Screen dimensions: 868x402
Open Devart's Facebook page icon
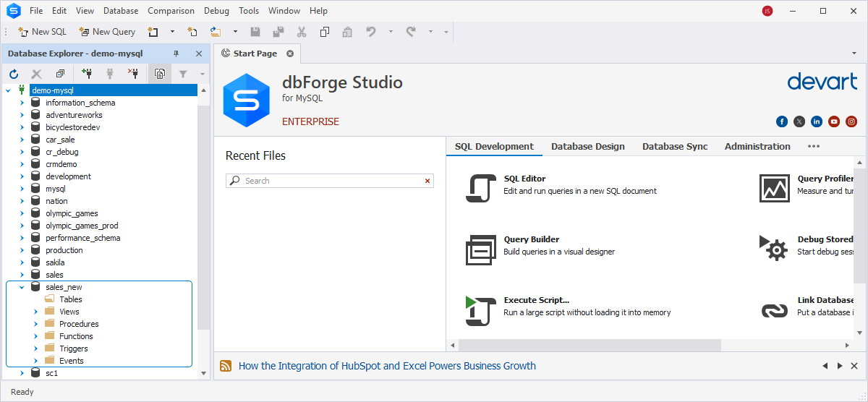click(782, 121)
